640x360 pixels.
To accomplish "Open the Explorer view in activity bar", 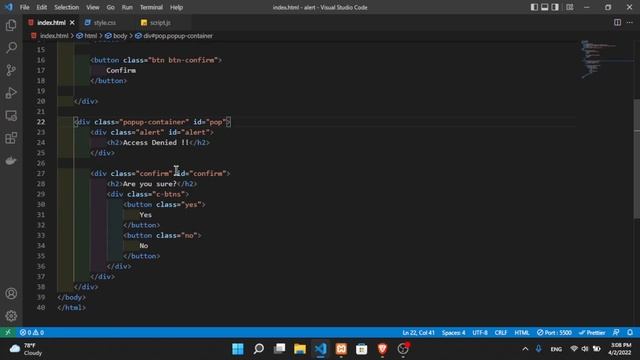I will pyautogui.click(x=11, y=25).
